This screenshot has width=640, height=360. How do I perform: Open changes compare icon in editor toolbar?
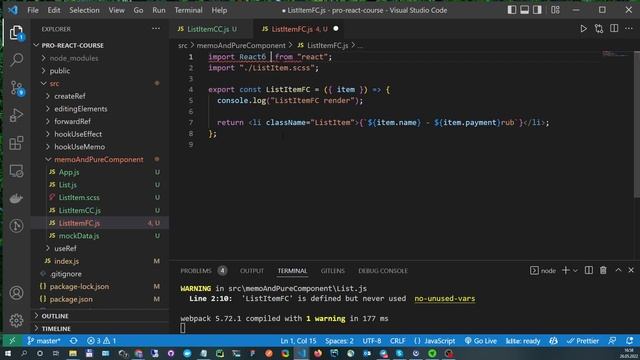click(599, 29)
